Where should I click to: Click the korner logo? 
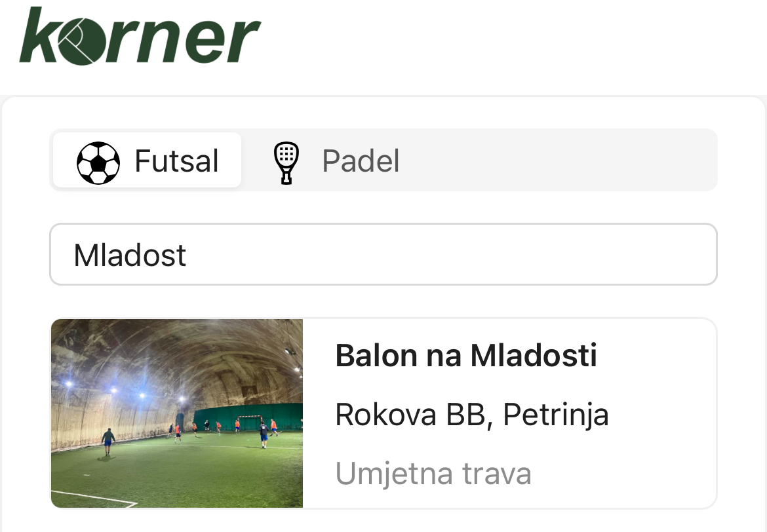(140, 36)
